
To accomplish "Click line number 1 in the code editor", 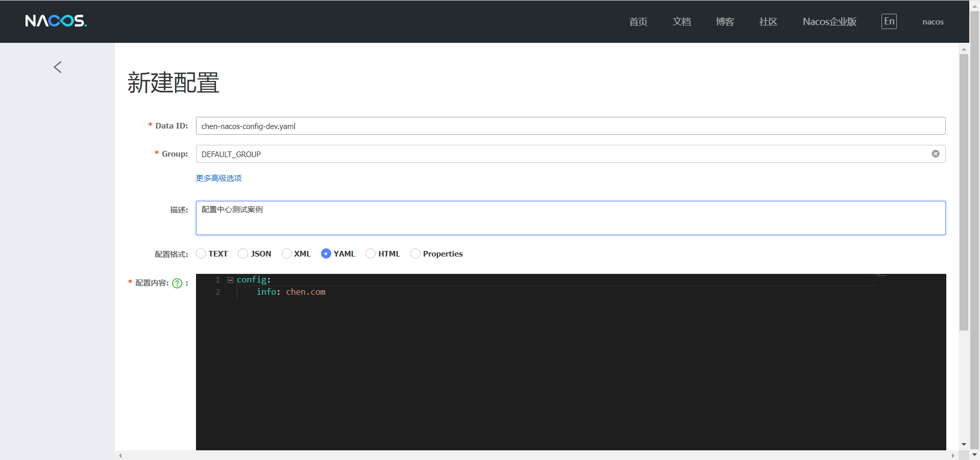I will coord(218,280).
